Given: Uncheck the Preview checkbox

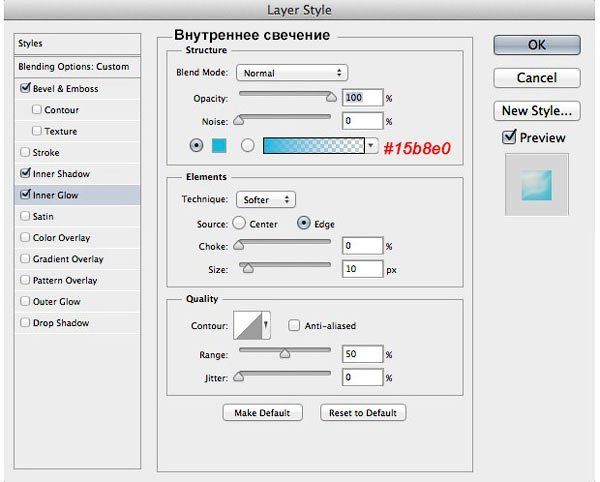Looking at the screenshot, I should pos(509,138).
